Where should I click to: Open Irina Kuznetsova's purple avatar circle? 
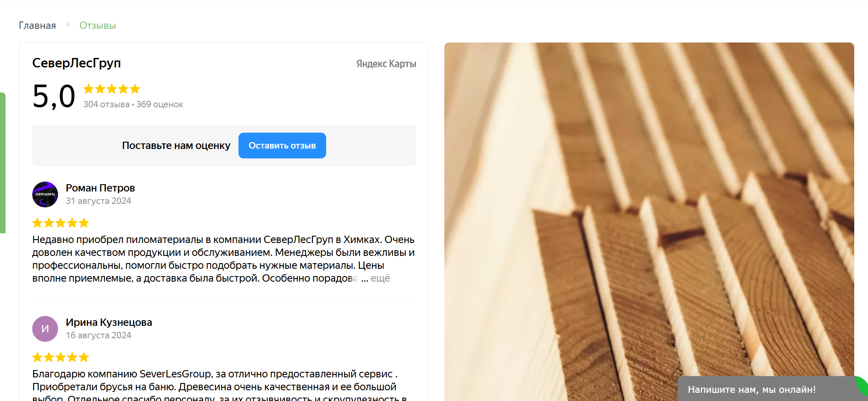45,329
